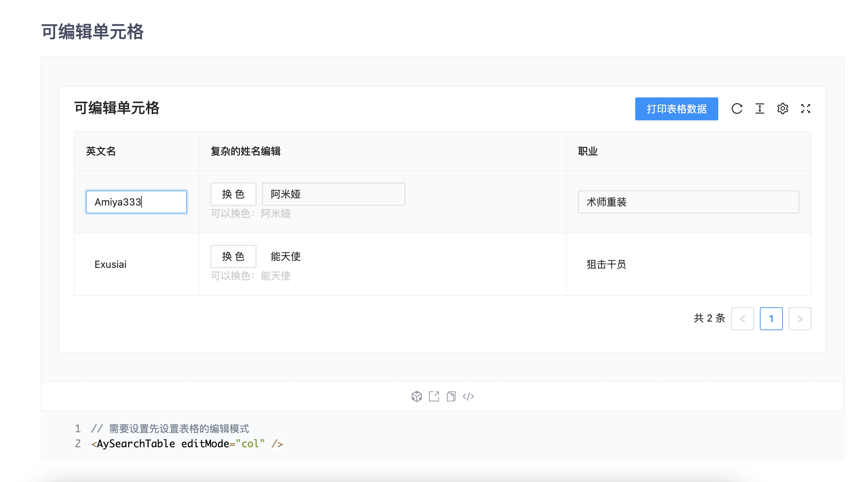Image resolution: width=868 pixels, height=482 pixels.
Task: Click the 阿米娅 name input field
Action: coord(333,194)
